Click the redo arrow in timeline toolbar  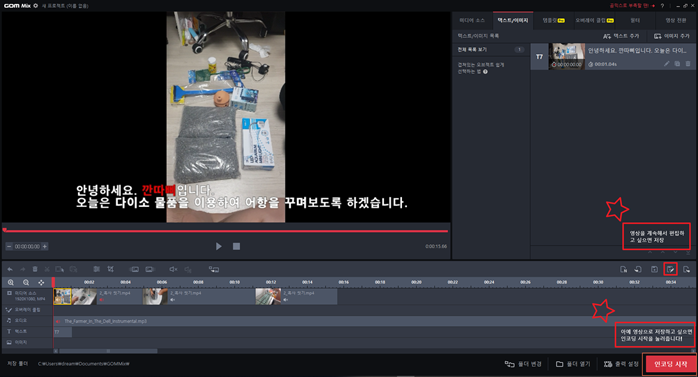22,269
